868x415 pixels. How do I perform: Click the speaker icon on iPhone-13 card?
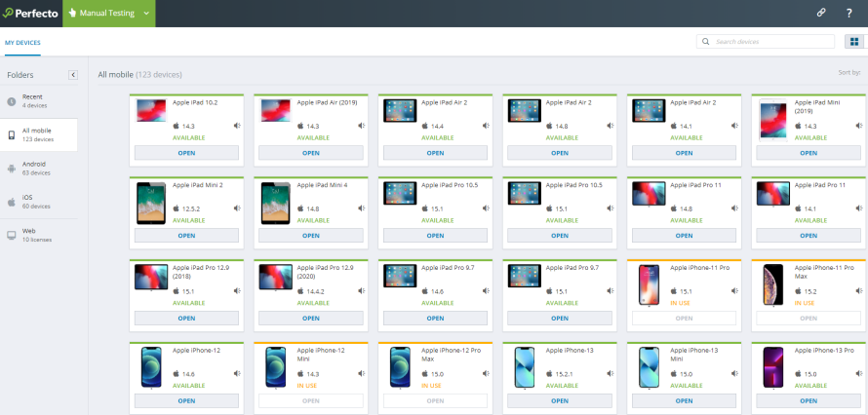pos(610,373)
